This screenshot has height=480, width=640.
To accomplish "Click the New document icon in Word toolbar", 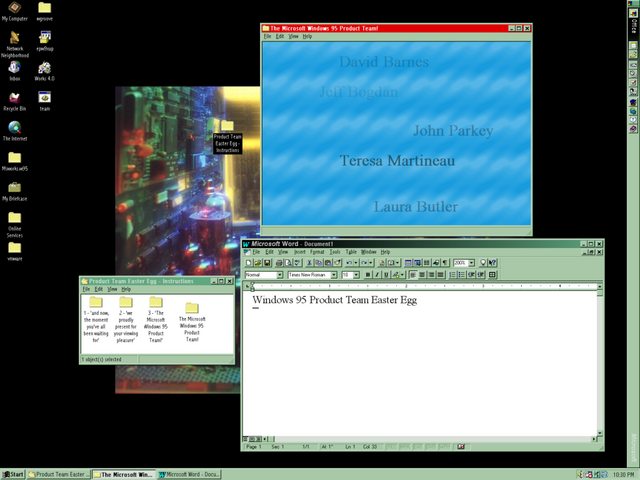I will (248, 263).
